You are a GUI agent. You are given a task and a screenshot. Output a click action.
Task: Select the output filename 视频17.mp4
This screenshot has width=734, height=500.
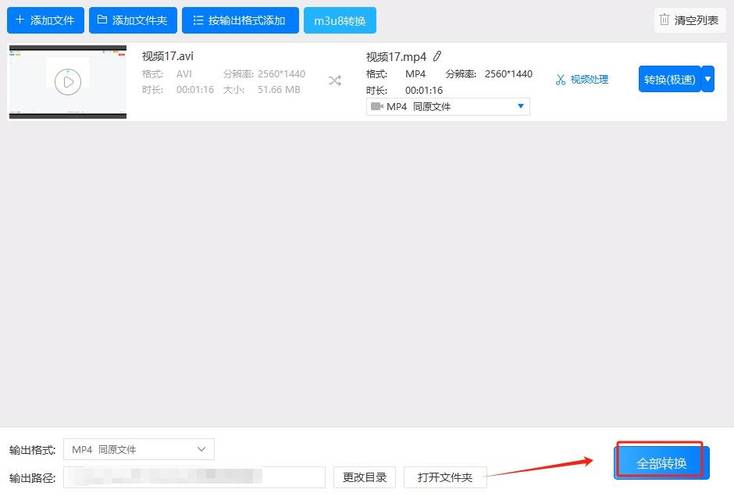point(396,57)
